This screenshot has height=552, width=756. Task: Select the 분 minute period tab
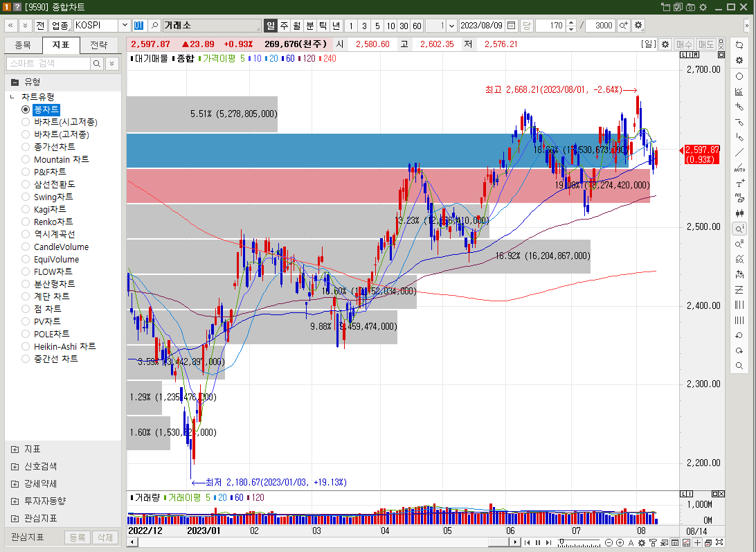coord(310,26)
